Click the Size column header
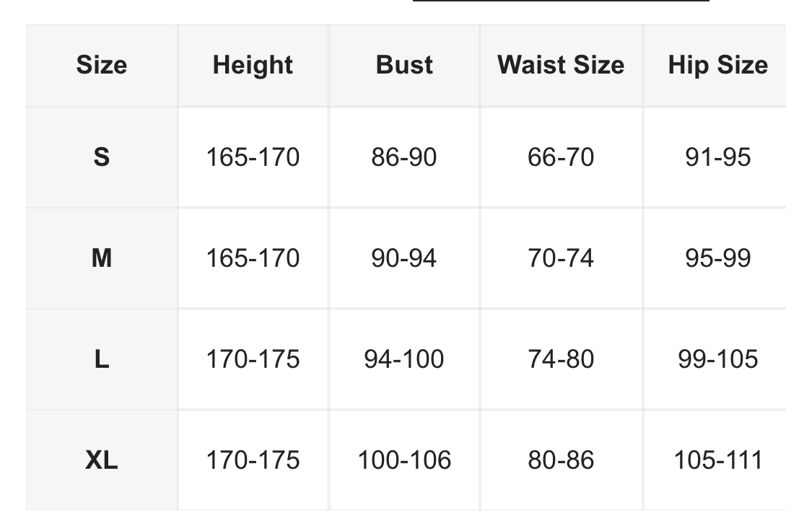 tap(101, 65)
